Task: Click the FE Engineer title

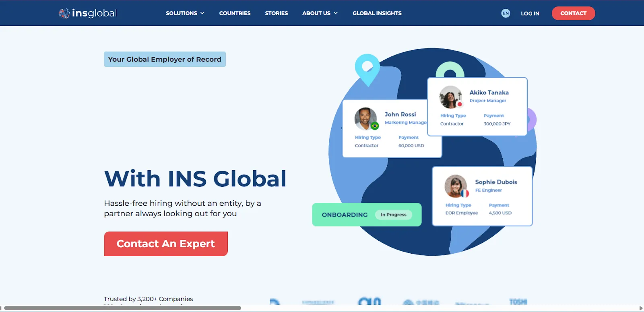Action: click(x=488, y=190)
